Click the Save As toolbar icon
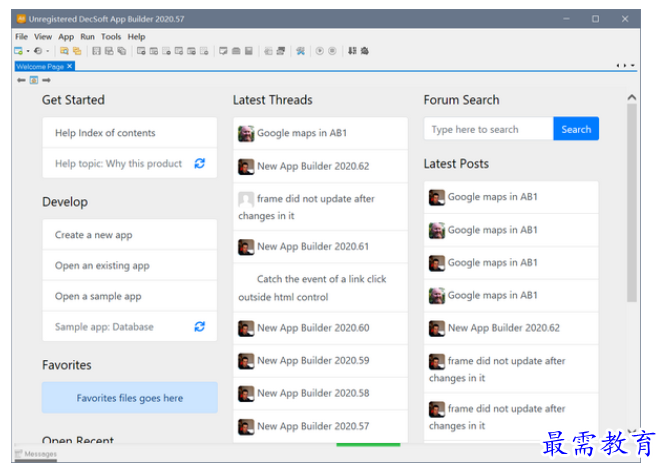The width and height of the screenshot is (664, 475). click(x=109, y=51)
